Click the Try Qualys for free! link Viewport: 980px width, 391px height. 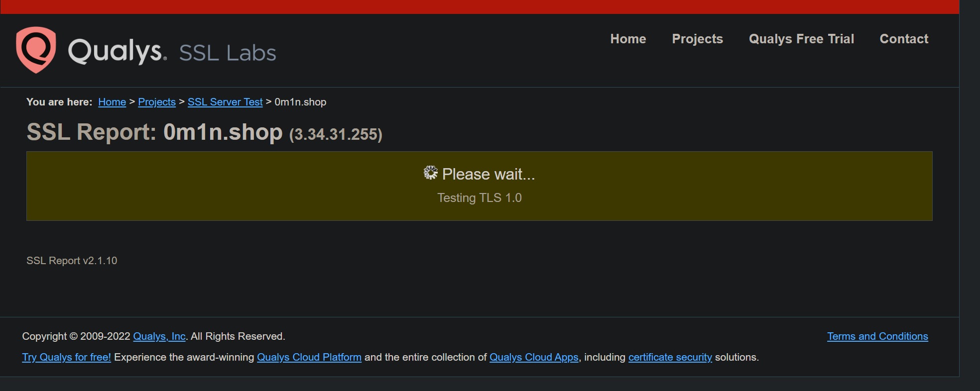67,358
